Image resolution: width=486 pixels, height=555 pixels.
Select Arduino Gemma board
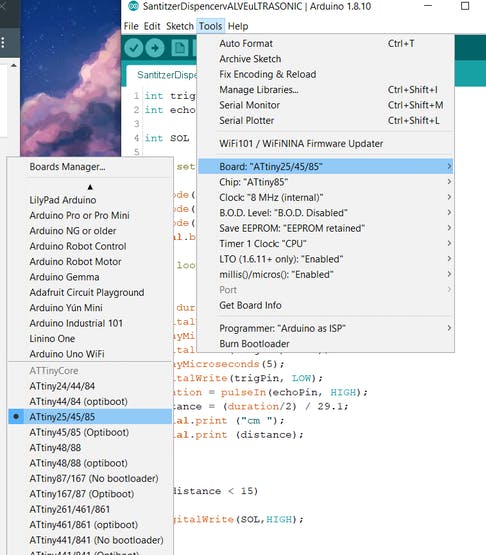click(x=90, y=277)
